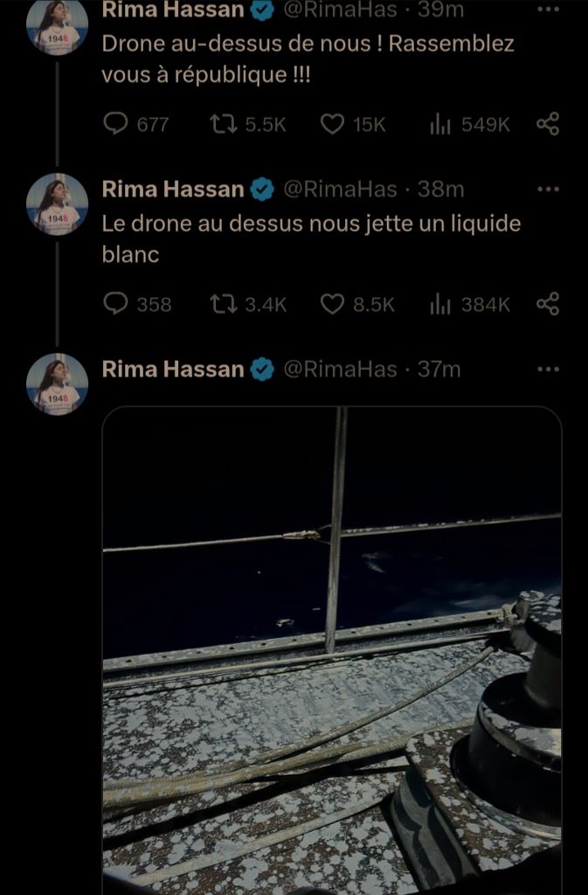The image size is (588, 895).
Task: Reply to the 'Rassemblez vous à république' tweet
Action: tap(115, 124)
